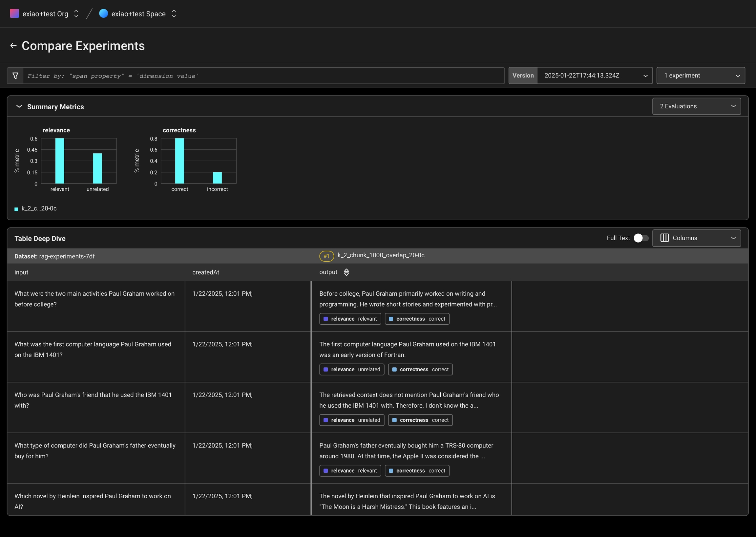
Task: Click the filter by span property field
Action: click(263, 76)
